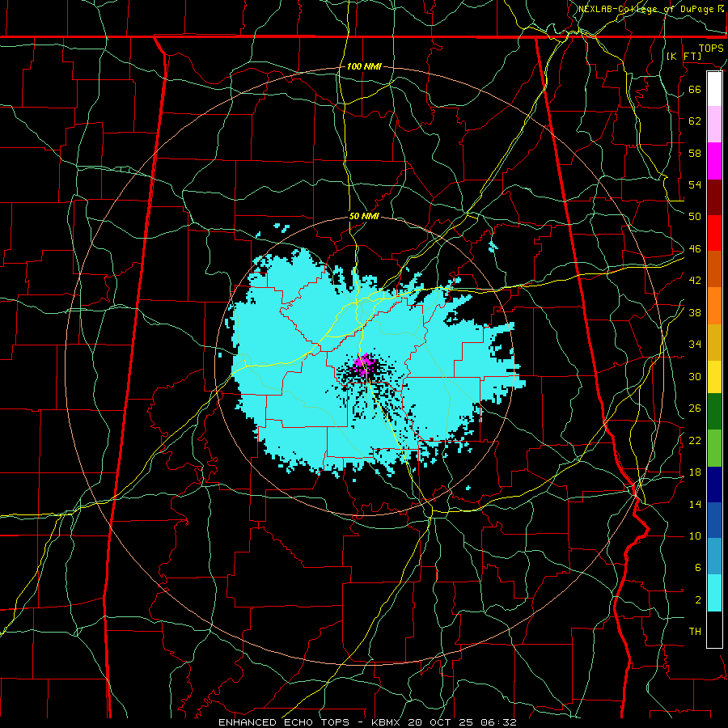Click the '100 NMI' range ring label
728x728 pixels.
(x=364, y=66)
